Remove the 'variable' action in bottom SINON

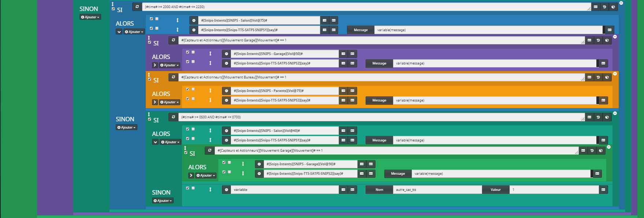(x=226, y=190)
